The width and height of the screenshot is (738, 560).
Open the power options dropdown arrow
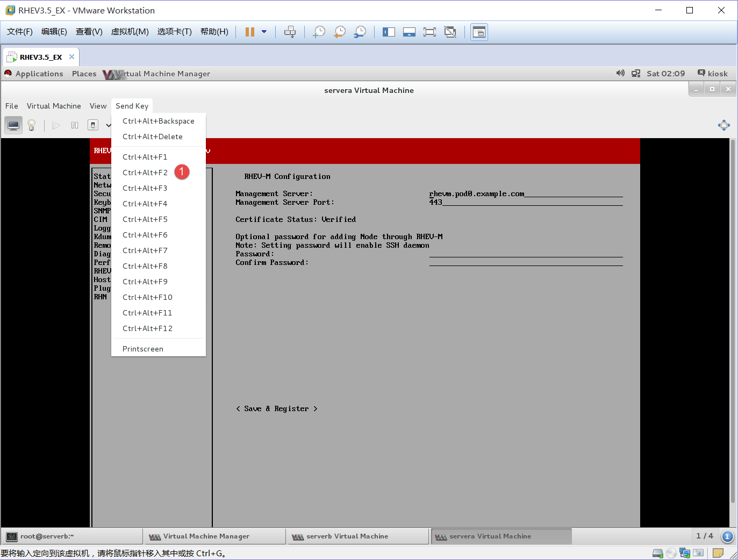tap(264, 32)
